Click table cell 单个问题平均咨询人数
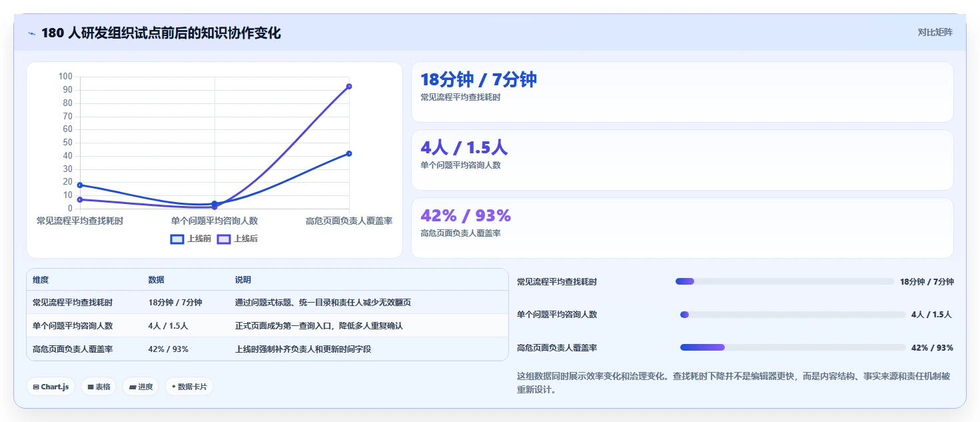980x422 pixels. coord(73,326)
